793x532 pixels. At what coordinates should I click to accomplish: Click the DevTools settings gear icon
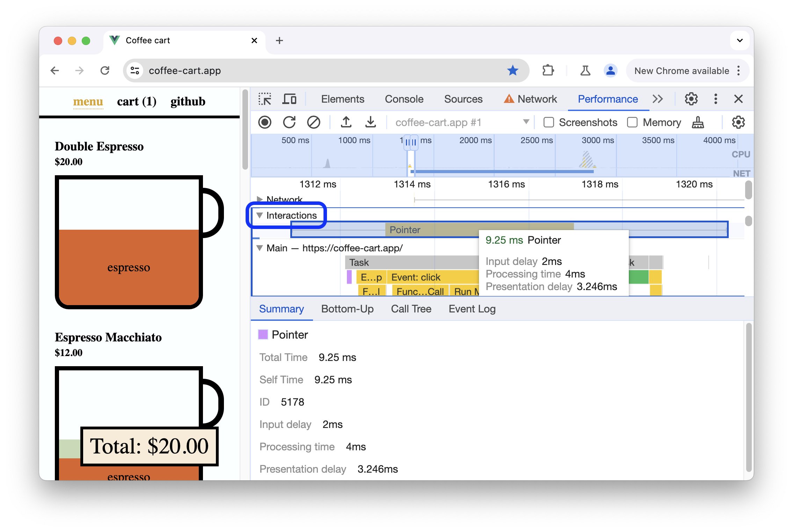(x=690, y=98)
